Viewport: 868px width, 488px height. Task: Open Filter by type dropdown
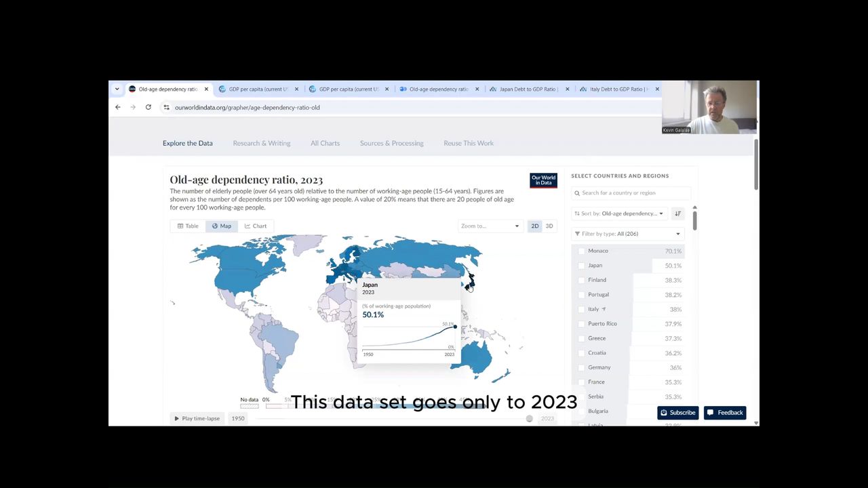pyautogui.click(x=628, y=234)
